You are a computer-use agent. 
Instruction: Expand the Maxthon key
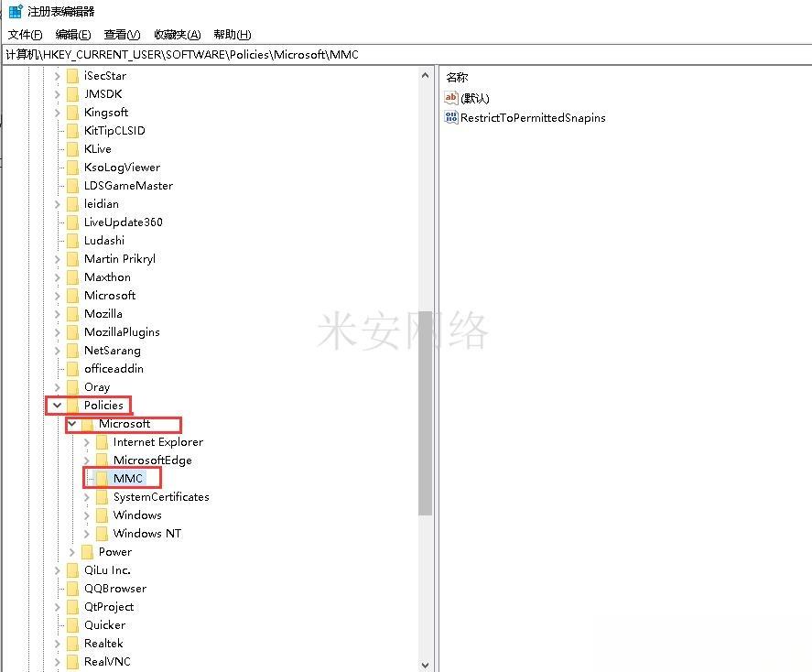(58, 277)
